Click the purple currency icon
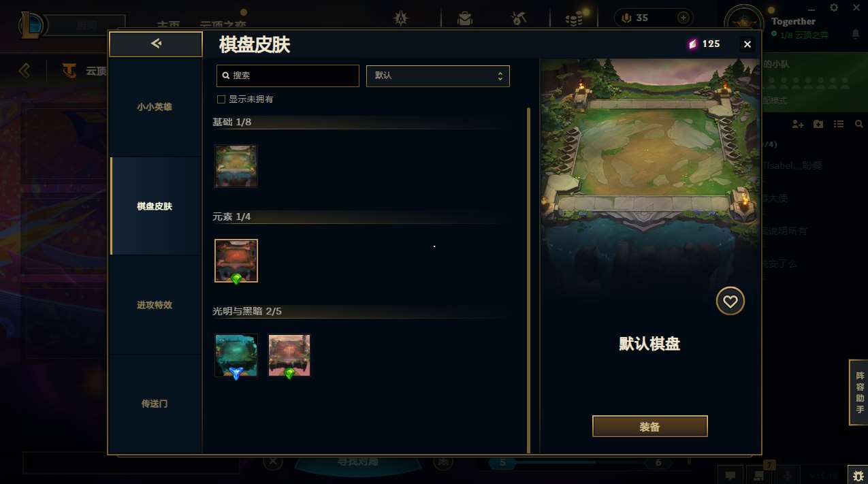 [692, 44]
